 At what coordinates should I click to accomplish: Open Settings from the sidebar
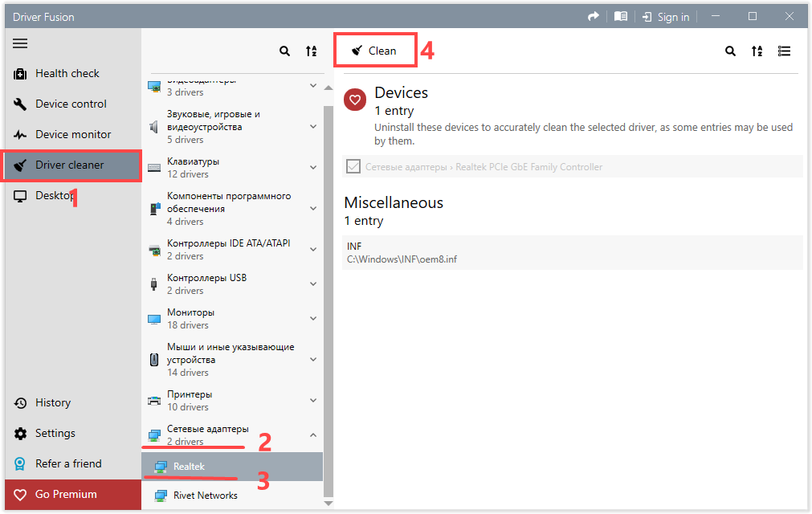55,434
